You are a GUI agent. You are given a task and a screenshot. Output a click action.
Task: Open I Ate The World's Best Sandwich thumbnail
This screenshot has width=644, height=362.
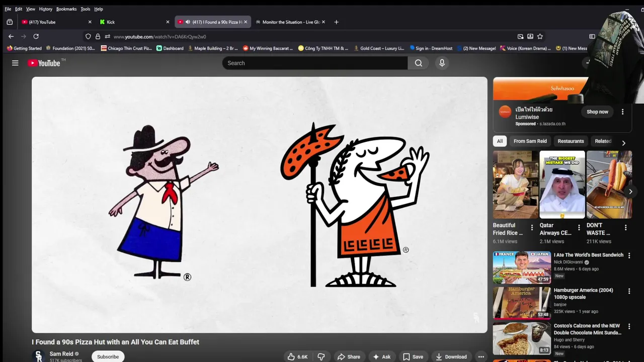click(x=522, y=267)
